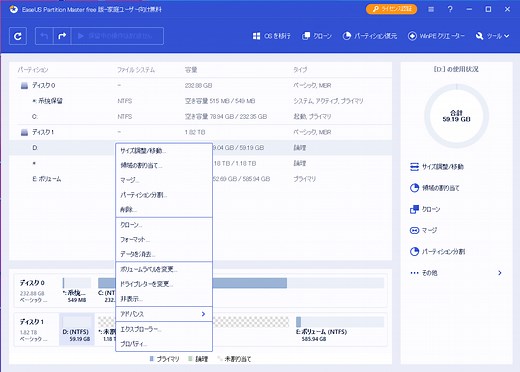Click サイズ調整/移動 in right panel
Viewport: 520px width, 372px height.
point(437,167)
